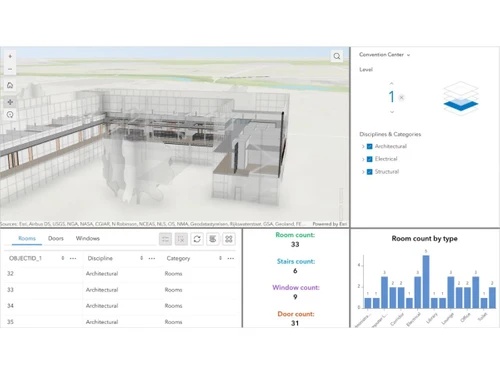The width and height of the screenshot is (500, 375).
Task: Activate the pan navigation tool
Action: pyautogui.click(x=10, y=102)
